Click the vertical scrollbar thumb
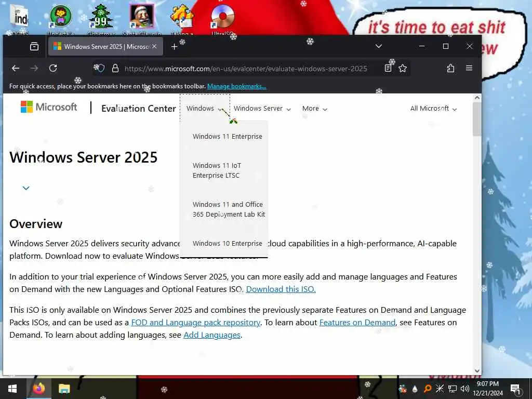This screenshot has width=532, height=399. pos(477,119)
